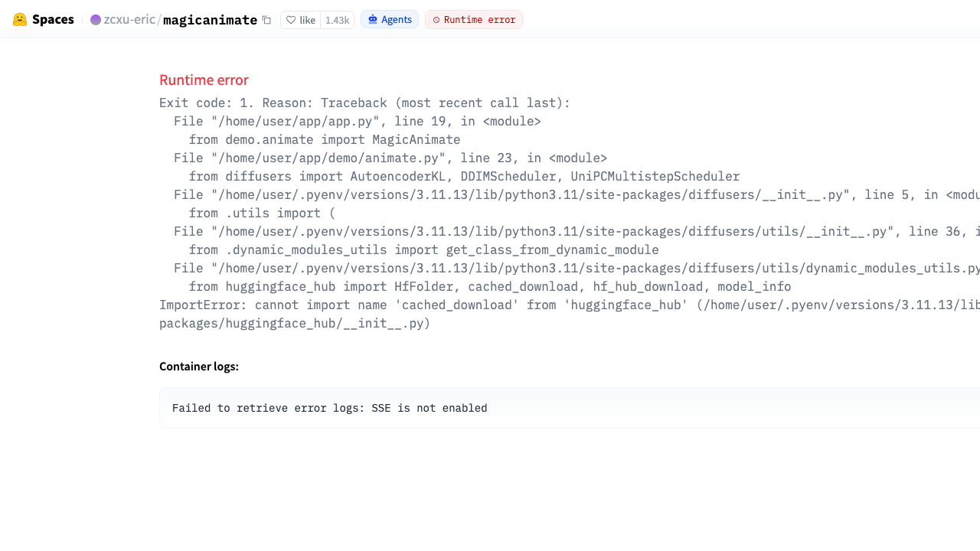The width and height of the screenshot is (980, 551).
Task: Open the Hugging Face Spaces logo link
Action: pos(44,20)
